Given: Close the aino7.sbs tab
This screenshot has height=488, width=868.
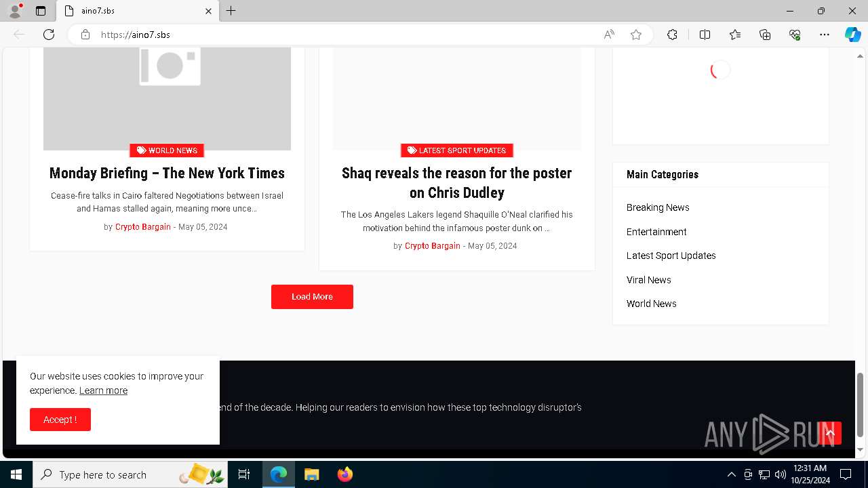Looking at the screenshot, I should [209, 11].
